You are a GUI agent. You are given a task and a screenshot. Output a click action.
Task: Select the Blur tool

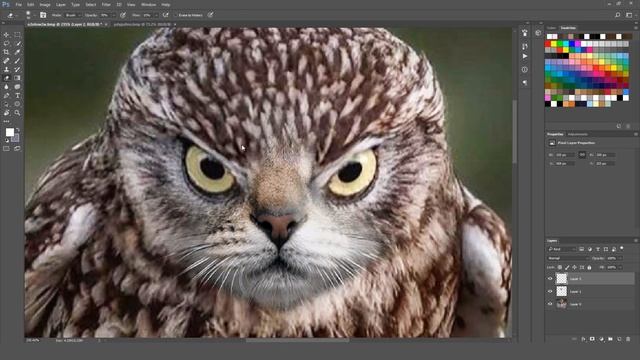tap(7, 87)
